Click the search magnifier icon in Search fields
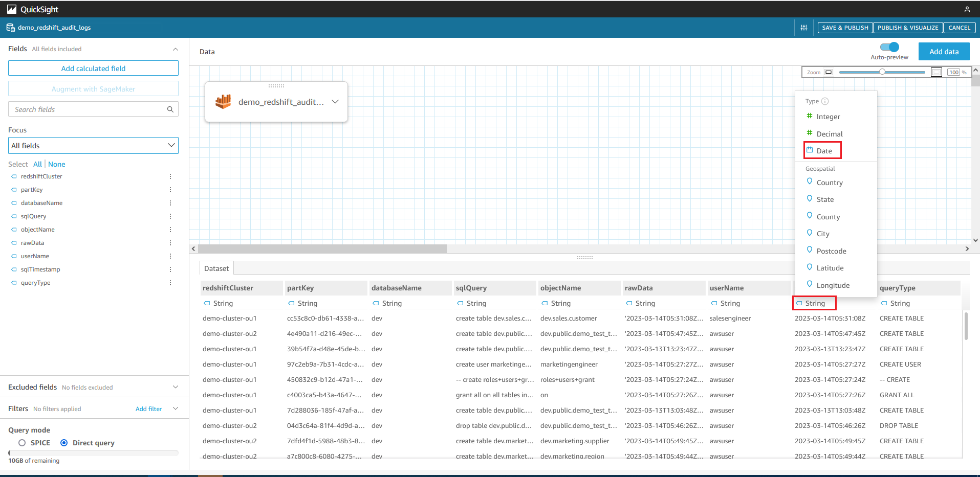 170,109
